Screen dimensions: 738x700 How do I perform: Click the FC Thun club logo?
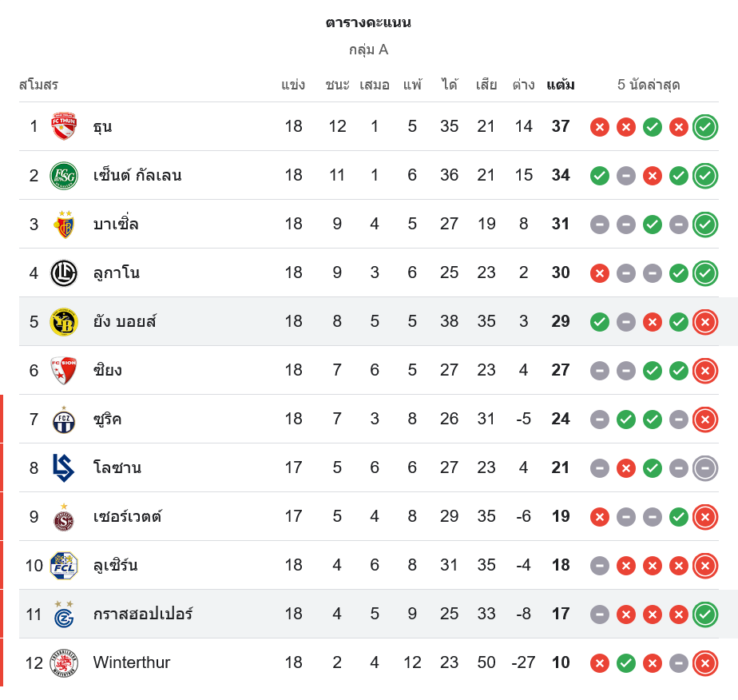point(64,126)
